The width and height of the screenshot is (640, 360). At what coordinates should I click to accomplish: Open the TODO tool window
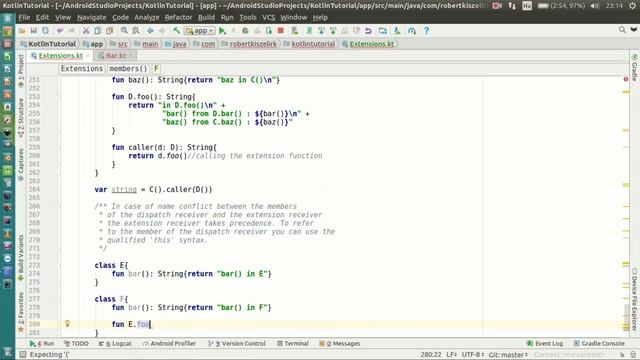click(76, 344)
